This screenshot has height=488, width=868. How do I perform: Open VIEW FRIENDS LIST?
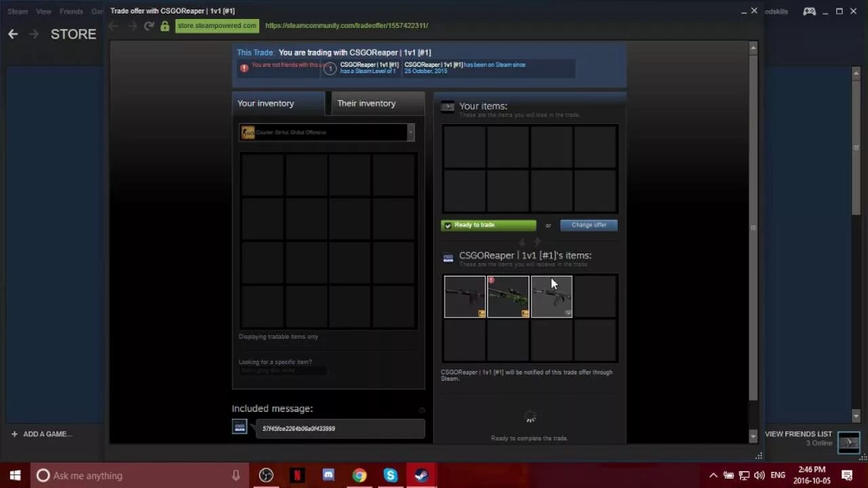click(798, 434)
